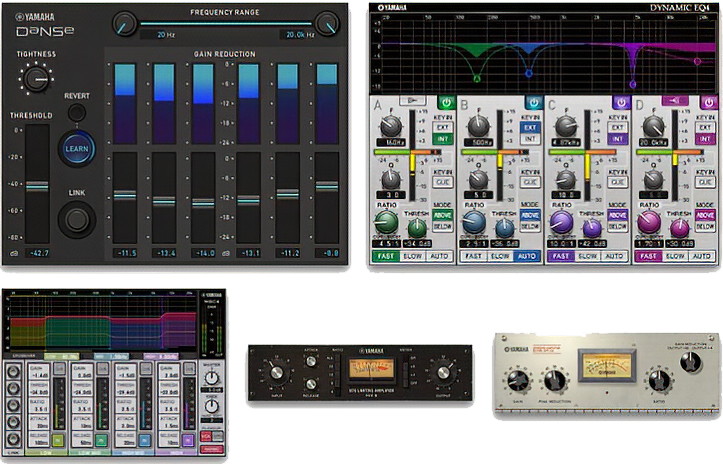Click the -13.4 band value field in DaNSe
This screenshot has height=464, width=723.
pyautogui.click(x=164, y=253)
